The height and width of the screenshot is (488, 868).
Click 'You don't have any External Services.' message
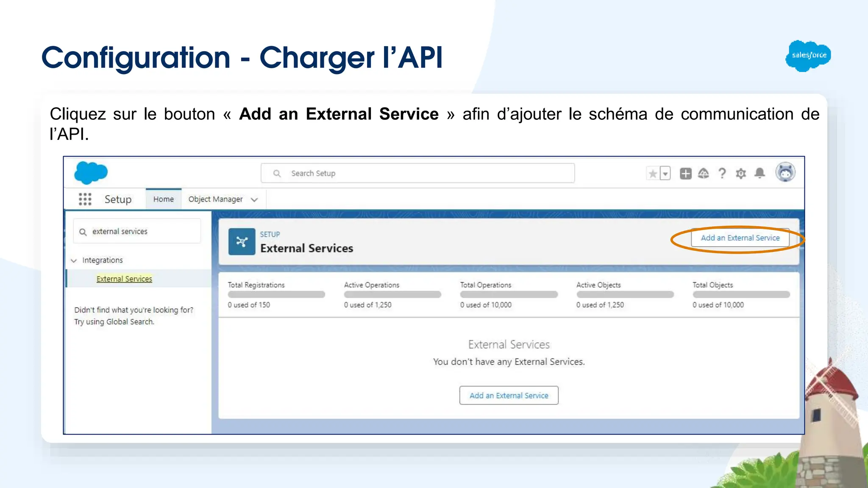[x=509, y=362]
